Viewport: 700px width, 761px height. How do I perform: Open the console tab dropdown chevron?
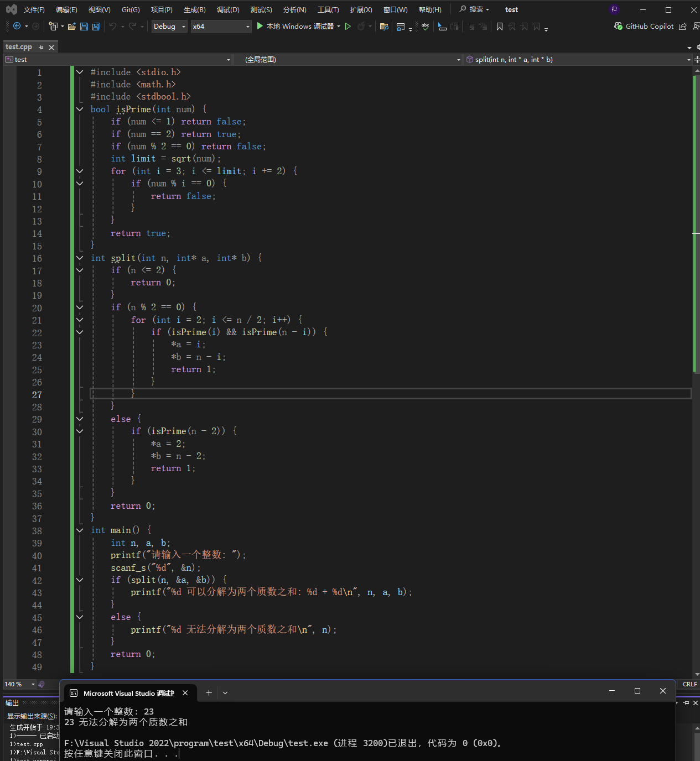coord(225,692)
